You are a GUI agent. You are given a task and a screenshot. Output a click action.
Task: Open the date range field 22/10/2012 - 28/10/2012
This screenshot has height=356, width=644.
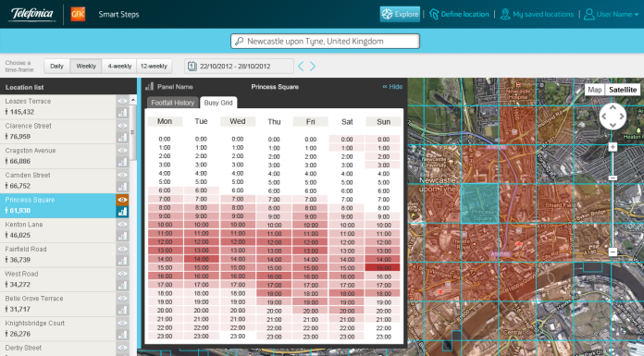(239, 66)
